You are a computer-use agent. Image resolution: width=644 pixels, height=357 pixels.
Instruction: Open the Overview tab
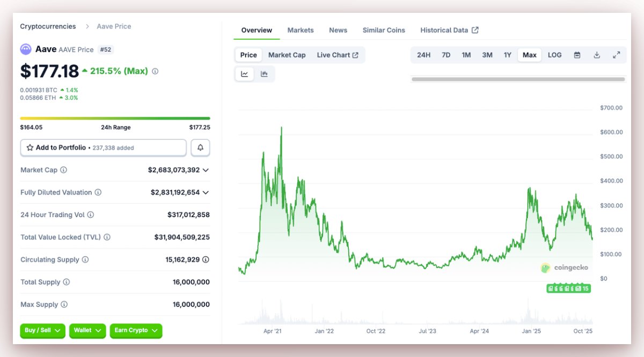tap(257, 30)
